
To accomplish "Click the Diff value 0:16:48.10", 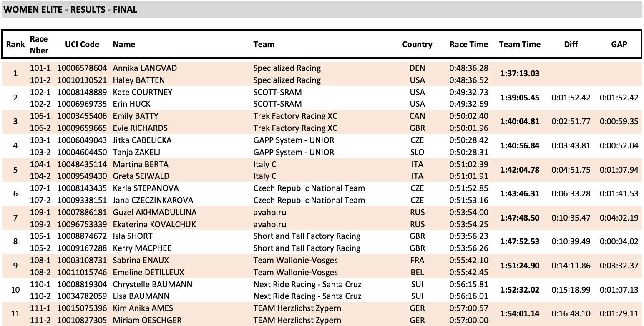I will tap(571, 314).
